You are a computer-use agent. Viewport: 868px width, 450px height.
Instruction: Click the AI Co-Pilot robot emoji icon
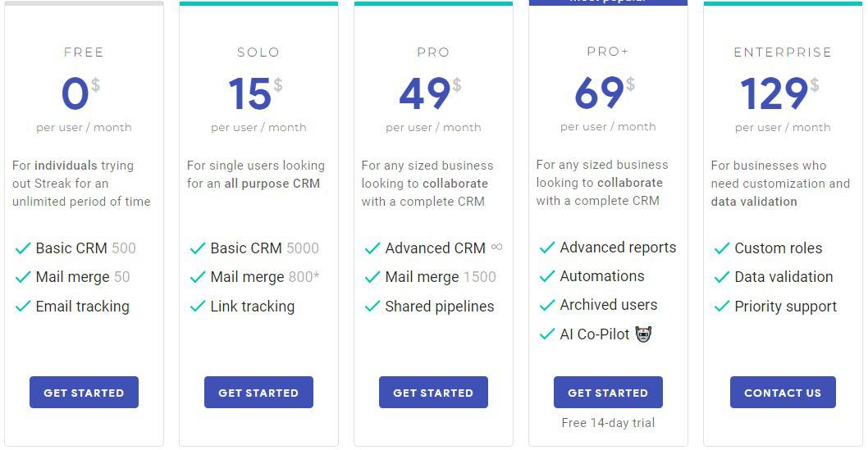click(643, 334)
